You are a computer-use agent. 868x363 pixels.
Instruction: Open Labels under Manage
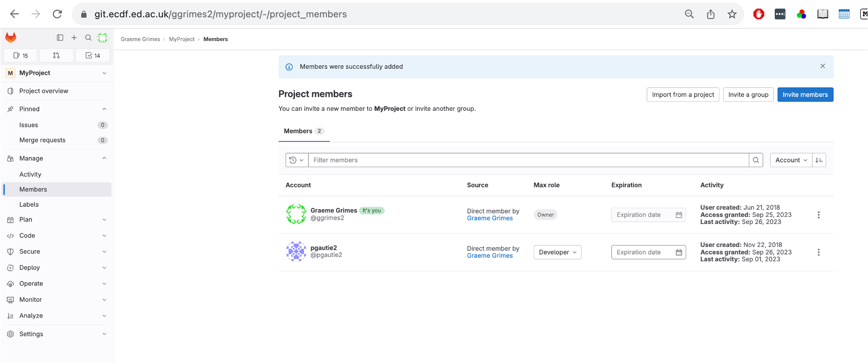tap(57, 204)
